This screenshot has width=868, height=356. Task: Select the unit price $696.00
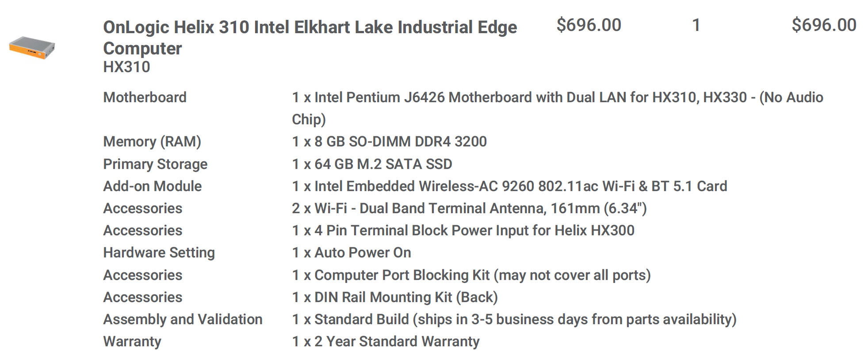tap(589, 25)
